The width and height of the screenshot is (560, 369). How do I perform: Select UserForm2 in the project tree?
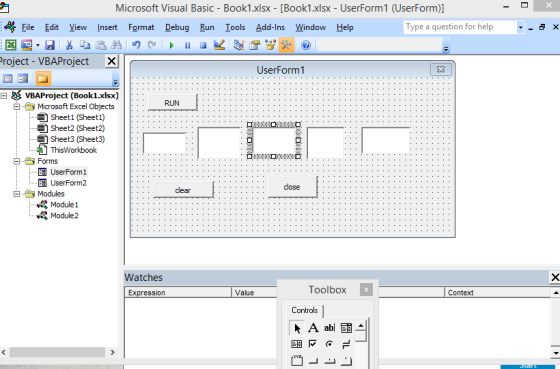69,183
